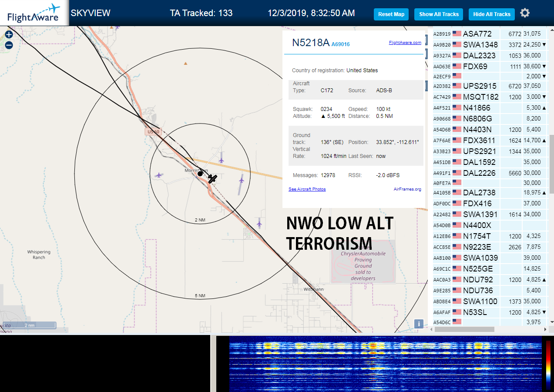Viewport: 554px width, 392px height.
Task: Select N9223E aircraft row
Action: [490, 247]
